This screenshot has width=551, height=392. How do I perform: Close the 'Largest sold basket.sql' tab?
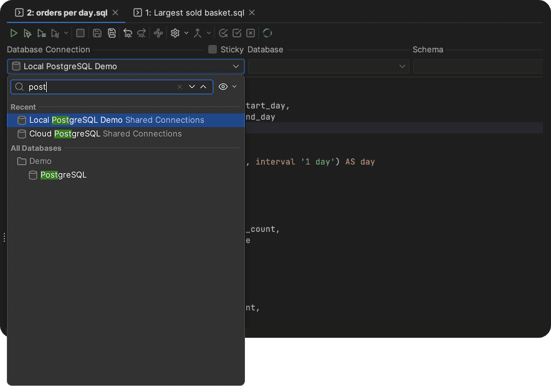pos(252,12)
